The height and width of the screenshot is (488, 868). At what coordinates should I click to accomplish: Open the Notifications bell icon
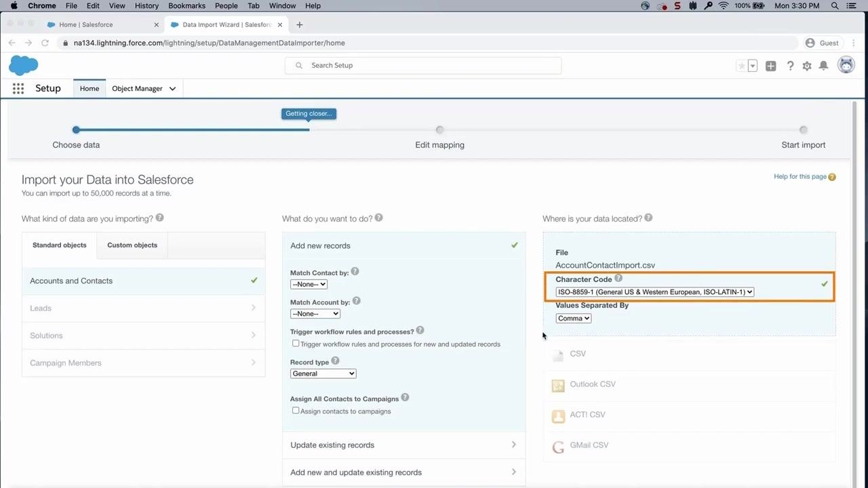pyautogui.click(x=823, y=66)
